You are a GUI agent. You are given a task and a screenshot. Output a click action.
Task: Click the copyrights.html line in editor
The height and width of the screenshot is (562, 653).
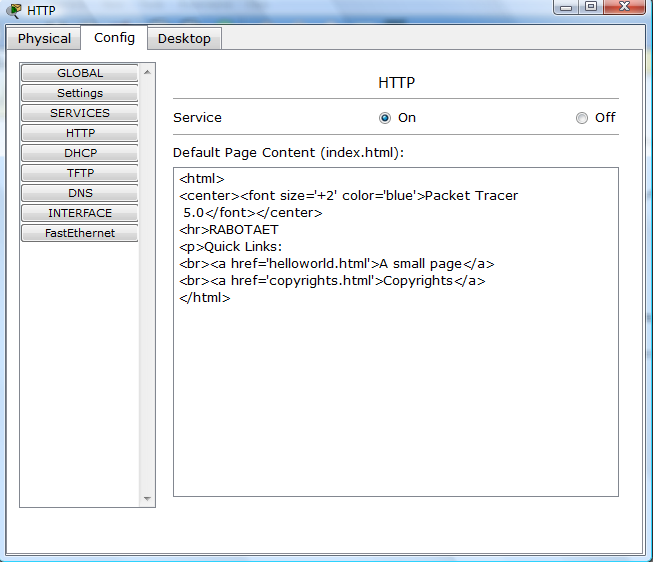click(332, 281)
